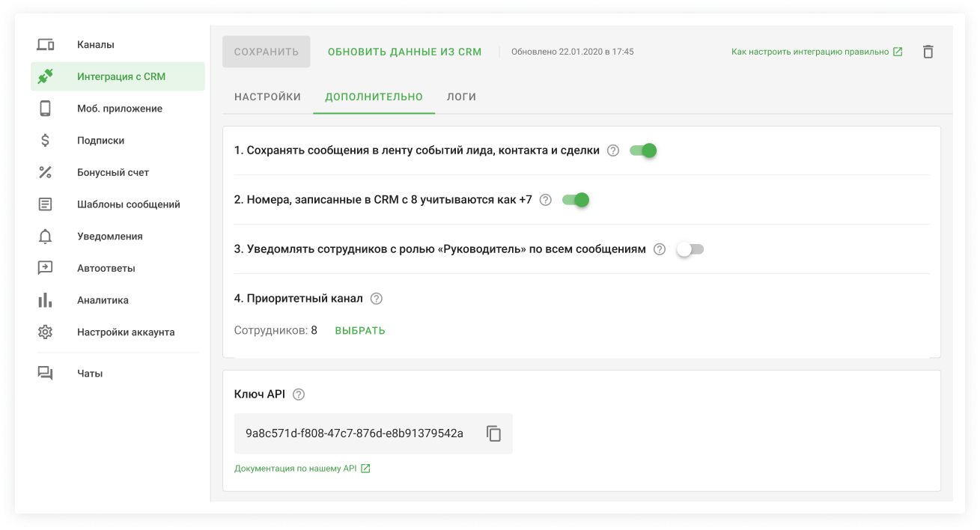This screenshot has width=980, height=530.
Task: Click the API key text field
Action: pyautogui.click(x=354, y=433)
